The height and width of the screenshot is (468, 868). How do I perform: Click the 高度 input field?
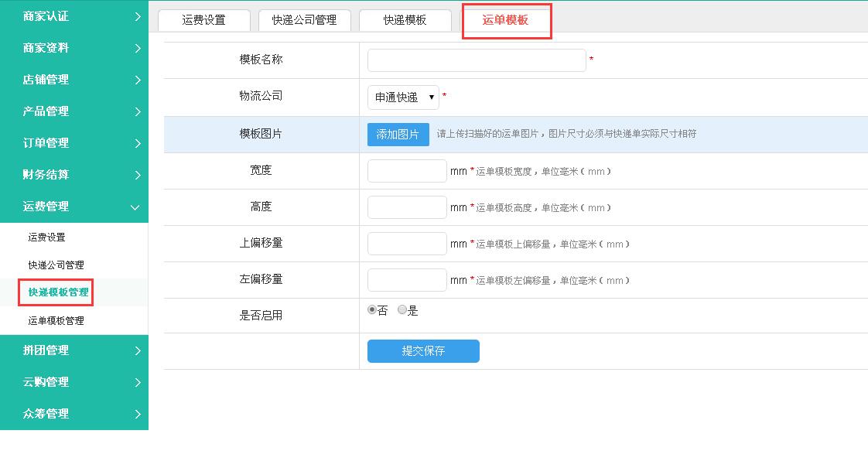coord(407,207)
